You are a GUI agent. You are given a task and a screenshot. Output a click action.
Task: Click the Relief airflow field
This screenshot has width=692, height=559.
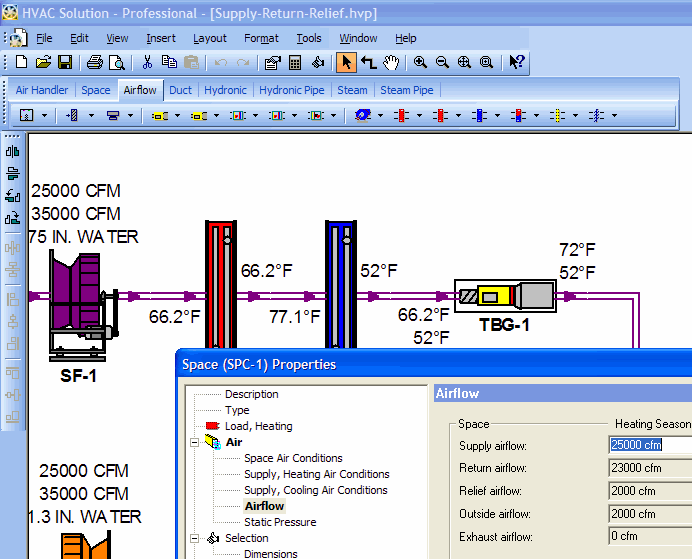650,491
